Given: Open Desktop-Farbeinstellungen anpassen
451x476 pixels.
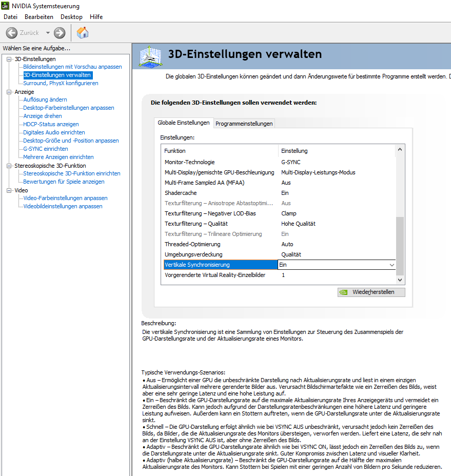Looking at the screenshot, I should pyautogui.click(x=69, y=108).
